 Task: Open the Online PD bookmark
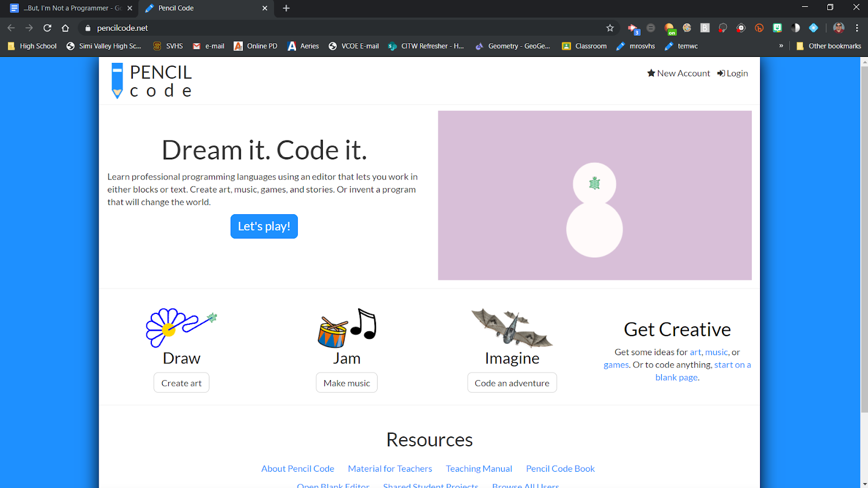click(256, 46)
